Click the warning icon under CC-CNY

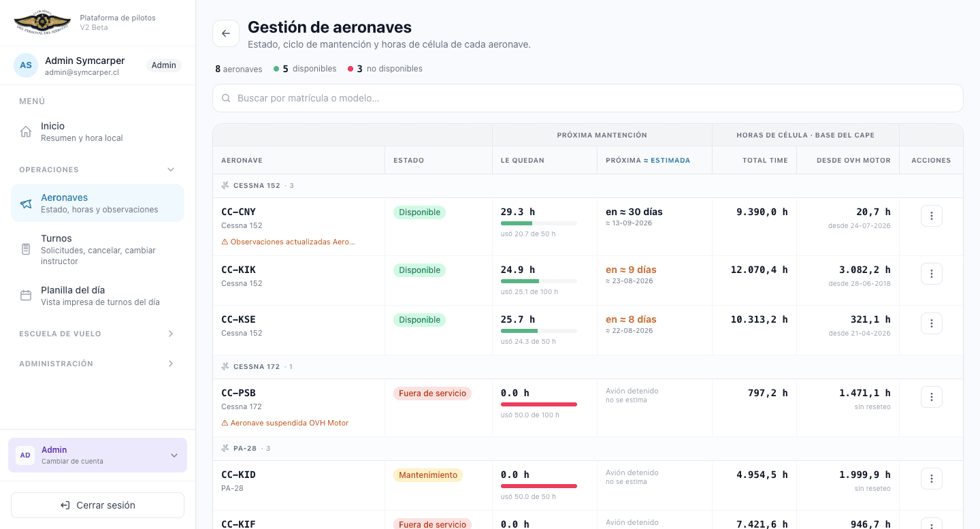tap(225, 242)
